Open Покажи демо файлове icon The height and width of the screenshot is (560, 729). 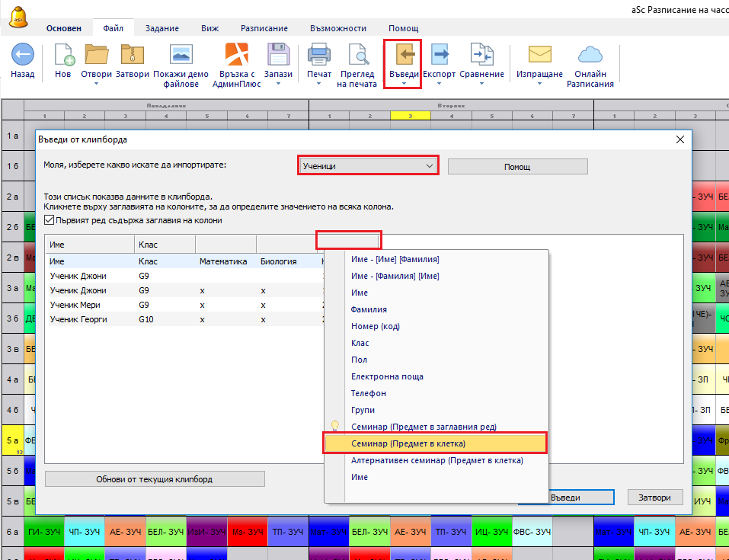coord(181,56)
